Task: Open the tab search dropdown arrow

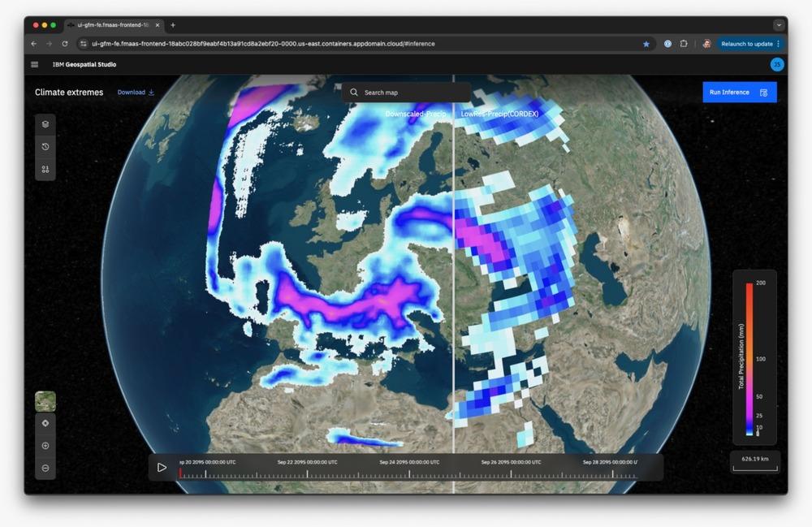Action: 779,25
